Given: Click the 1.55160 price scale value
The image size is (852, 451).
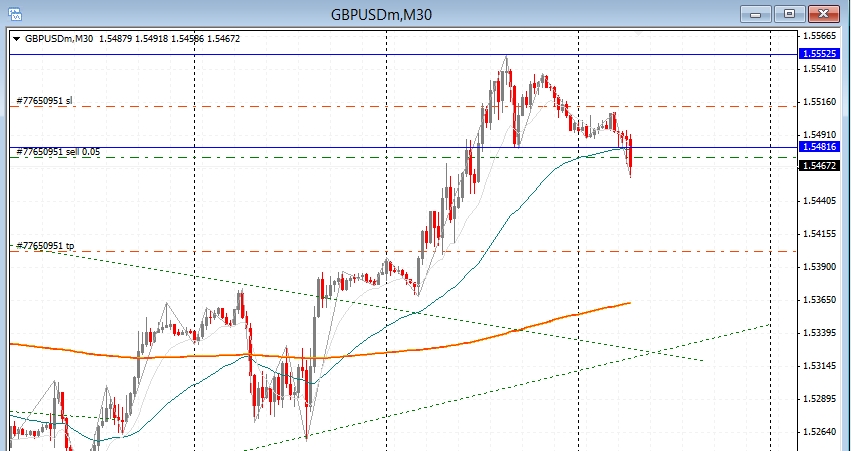Looking at the screenshot, I should pos(819,102).
